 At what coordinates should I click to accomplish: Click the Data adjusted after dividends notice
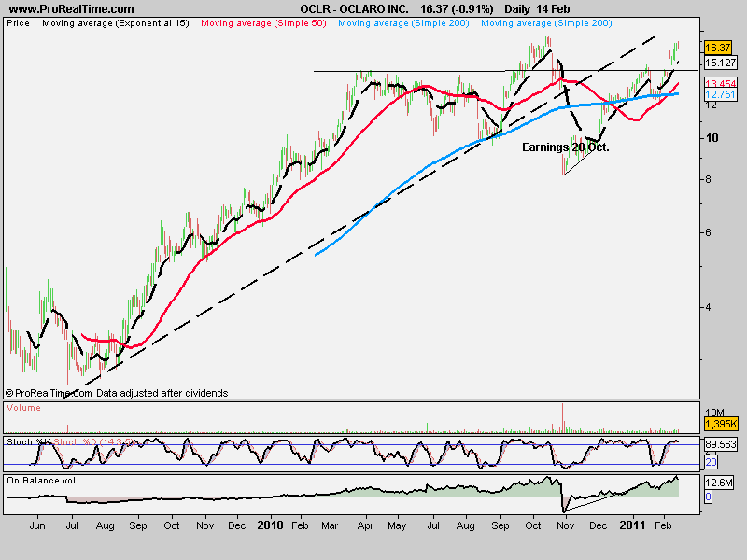[x=162, y=393]
